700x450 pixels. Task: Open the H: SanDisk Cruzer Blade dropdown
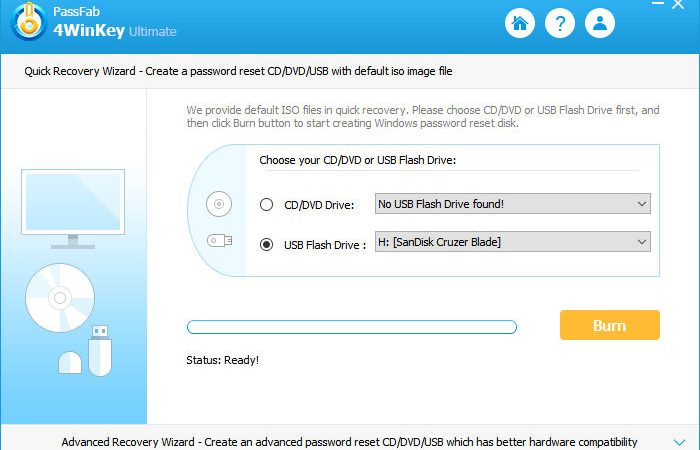(512, 242)
